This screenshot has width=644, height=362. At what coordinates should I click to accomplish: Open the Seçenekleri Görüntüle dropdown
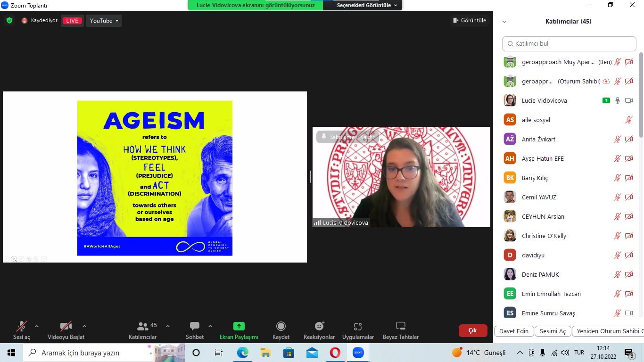(367, 5)
